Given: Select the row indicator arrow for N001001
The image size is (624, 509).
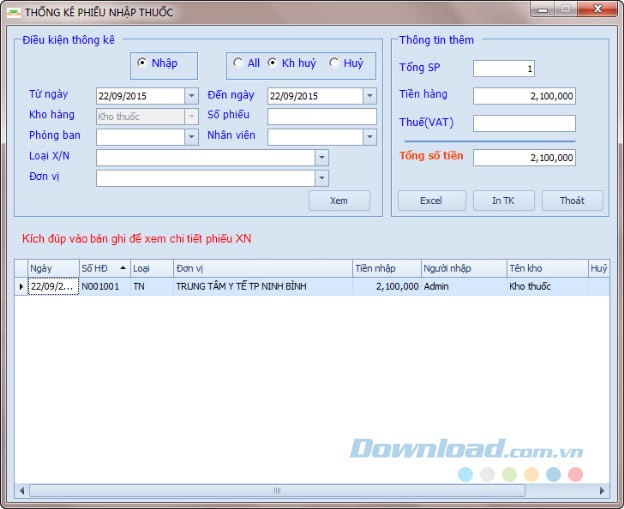Looking at the screenshot, I should tap(21, 287).
